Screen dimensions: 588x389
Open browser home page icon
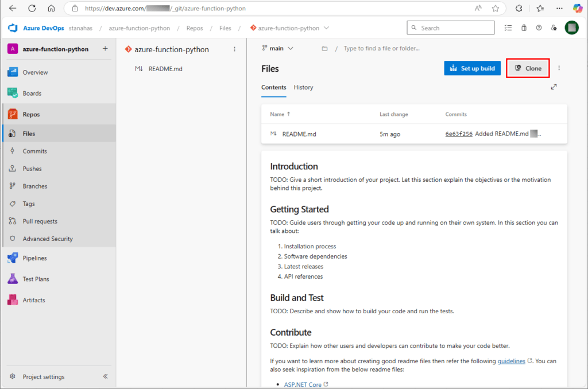click(x=51, y=8)
